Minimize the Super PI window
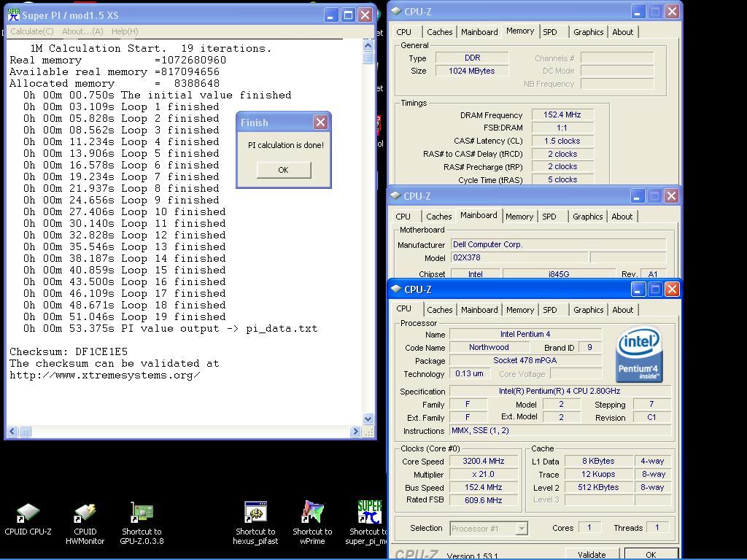Image resolution: width=747 pixels, height=560 pixels. click(331, 15)
